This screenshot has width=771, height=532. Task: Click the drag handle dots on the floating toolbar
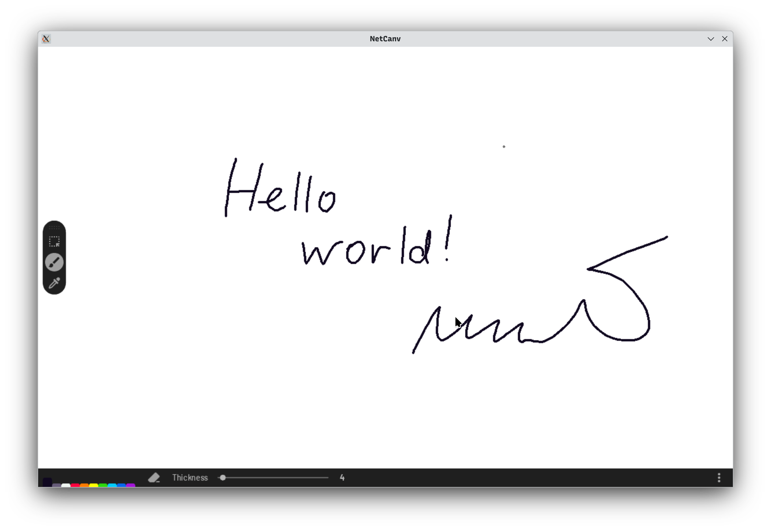coord(54,228)
